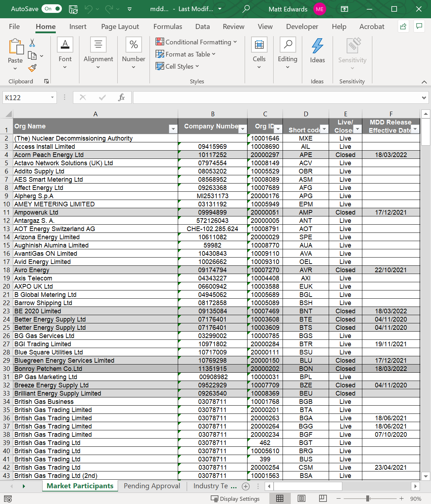The width and height of the screenshot is (431, 504).
Task: Open the Pending Approval sheet
Action: point(152,486)
